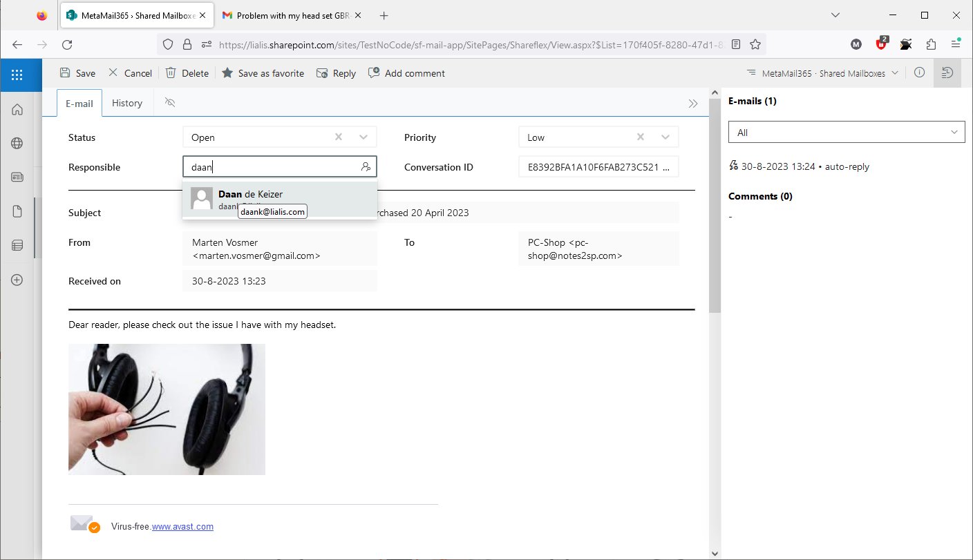List all tabs with the dropdown chevron
This screenshot has width=973, height=560.
click(x=835, y=15)
